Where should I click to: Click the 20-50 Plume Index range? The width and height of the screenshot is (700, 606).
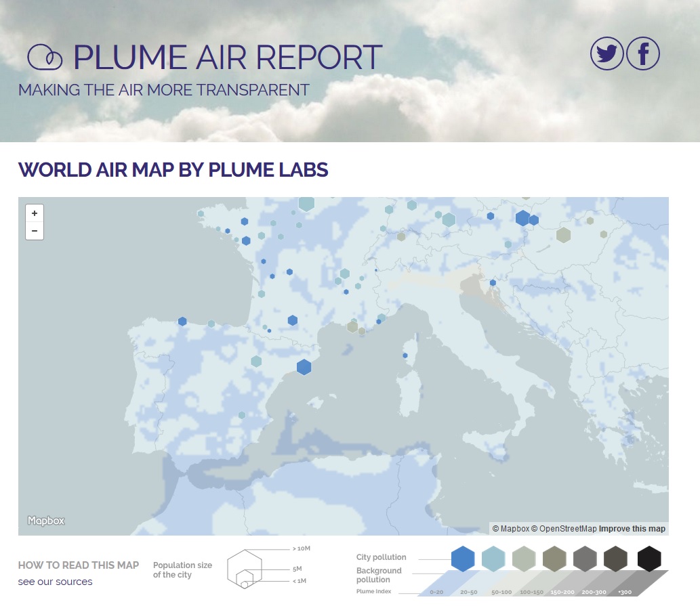tap(469, 592)
